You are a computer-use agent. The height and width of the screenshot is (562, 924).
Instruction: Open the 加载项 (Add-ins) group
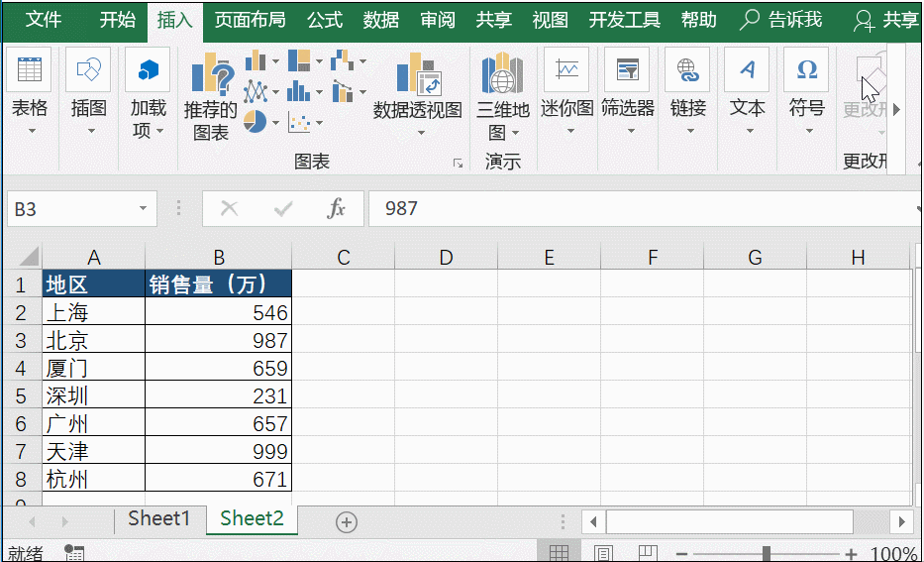pyautogui.click(x=148, y=94)
